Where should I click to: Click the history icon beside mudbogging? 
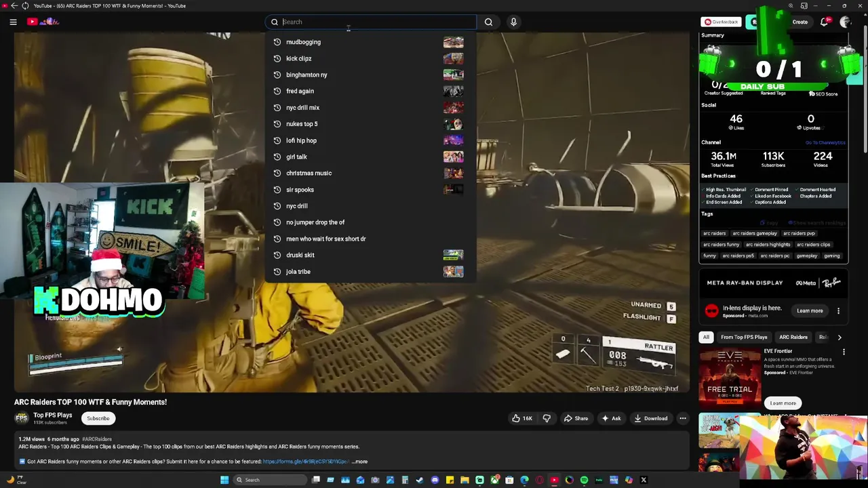[x=277, y=42]
